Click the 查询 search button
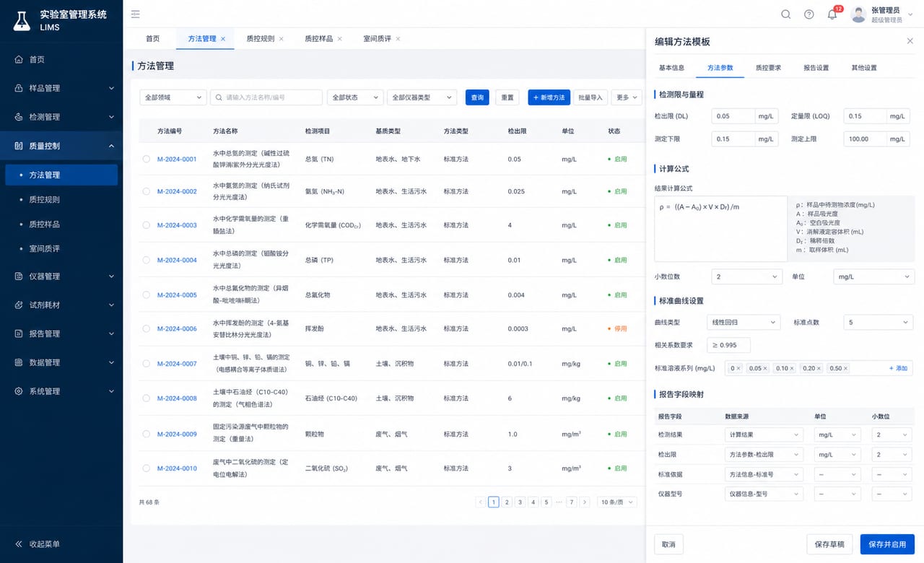Screen dimensions: 924x563 coord(477,97)
